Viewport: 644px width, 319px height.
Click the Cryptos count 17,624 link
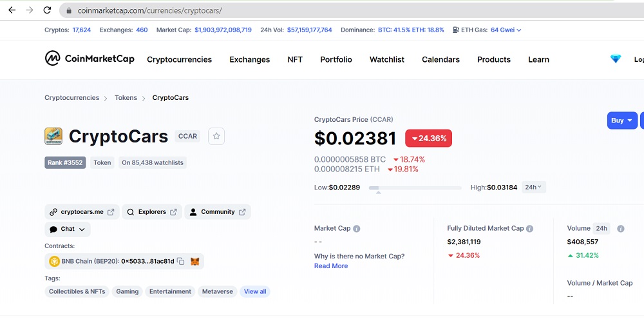coord(82,30)
